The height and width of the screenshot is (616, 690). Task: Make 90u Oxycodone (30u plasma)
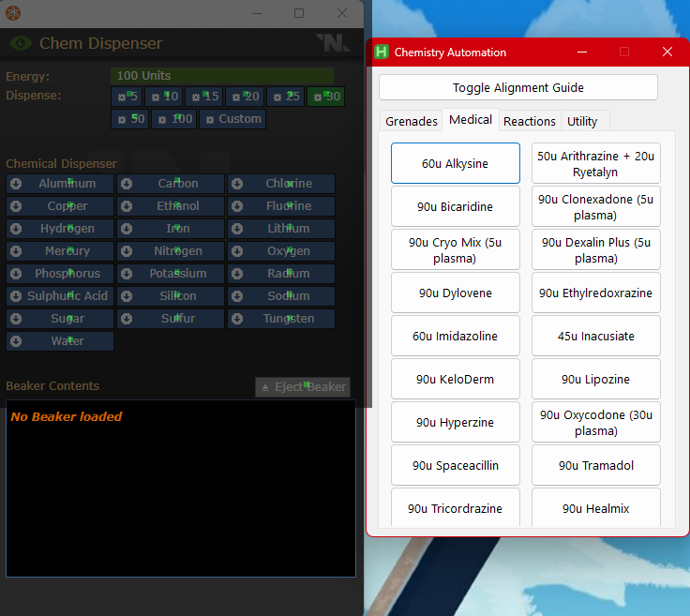coord(596,422)
